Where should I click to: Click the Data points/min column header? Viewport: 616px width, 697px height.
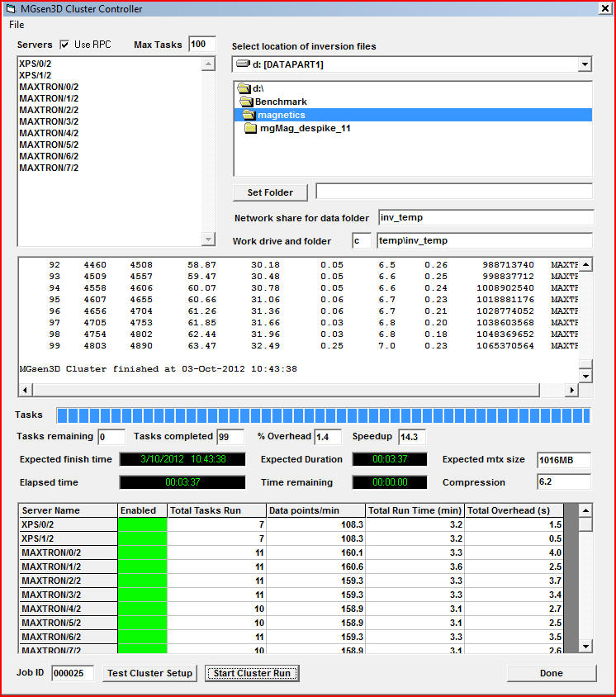tap(315, 510)
